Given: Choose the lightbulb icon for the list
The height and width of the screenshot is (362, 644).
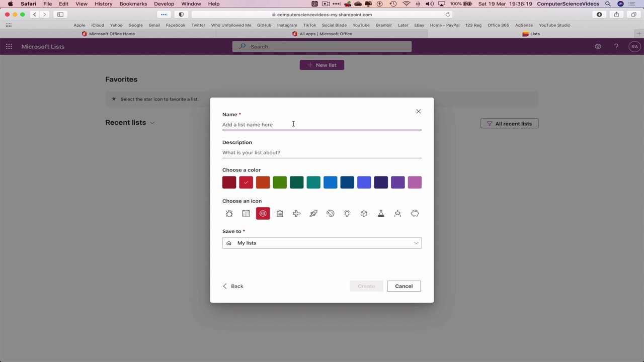Looking at the screenshot, I should [347, 214].
